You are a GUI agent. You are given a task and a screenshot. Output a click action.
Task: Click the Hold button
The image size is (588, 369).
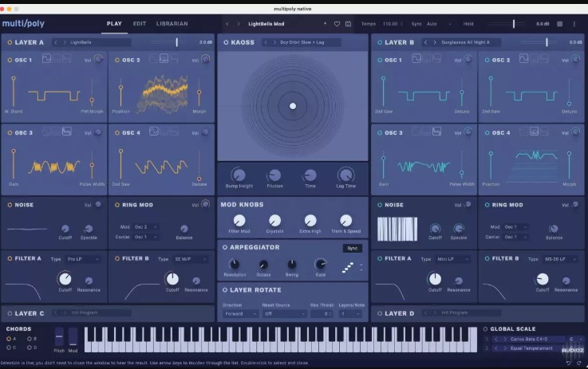click(x=468, y=24)
